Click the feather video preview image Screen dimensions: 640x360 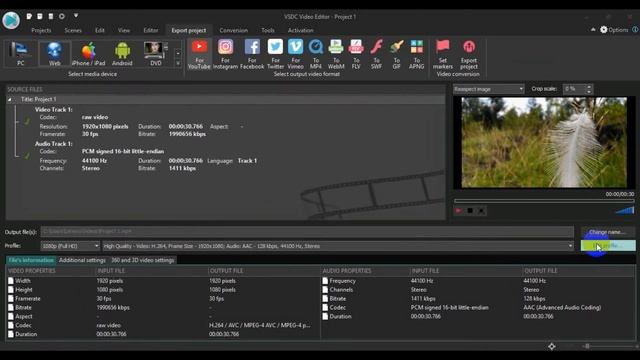coord(544,142)
